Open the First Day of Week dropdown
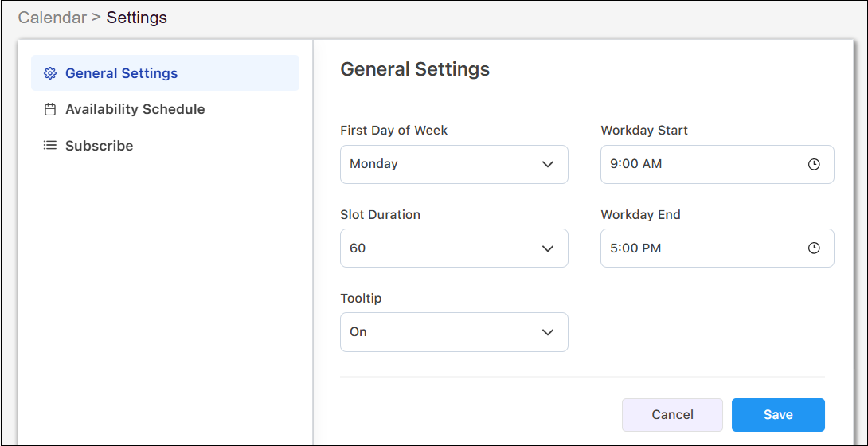 [454, 164]
